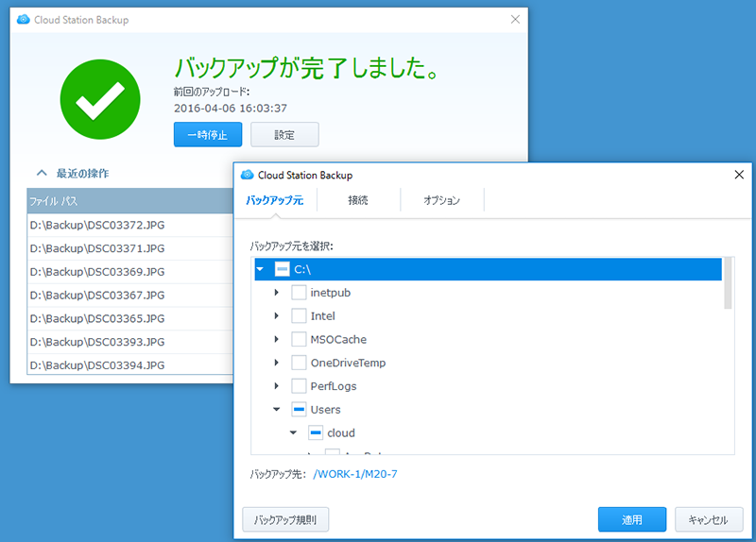Viewport: 756px width, 542px height.
Task: Select the Intel folder label
Action: pos(322,316)
